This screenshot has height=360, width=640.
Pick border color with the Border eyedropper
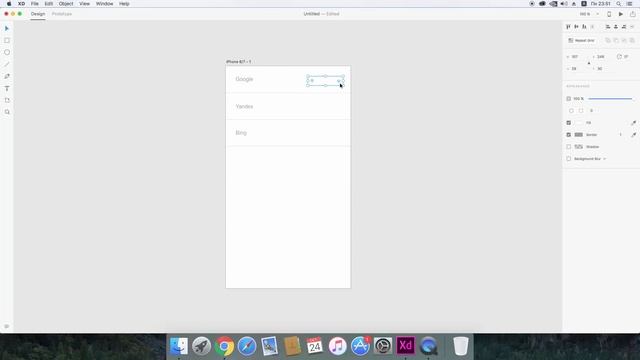pos(633,135)
